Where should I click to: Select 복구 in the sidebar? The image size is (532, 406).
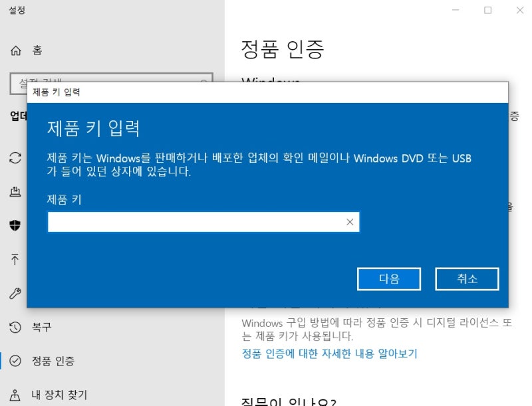click(41, 327)
